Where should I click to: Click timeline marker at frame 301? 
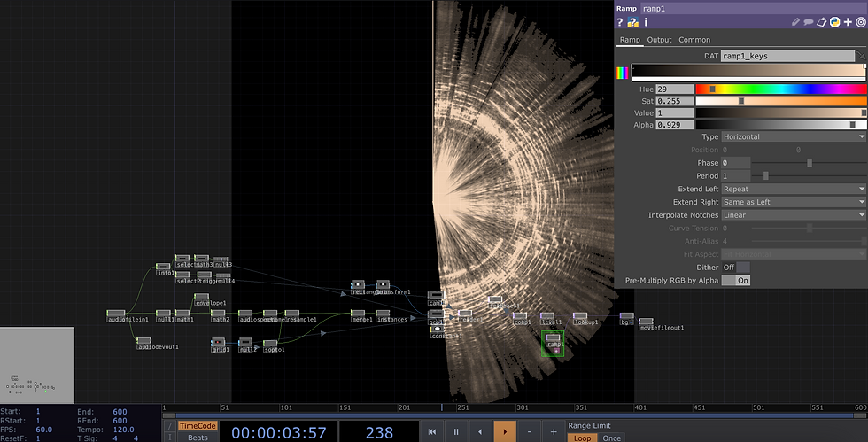[x=522, y=407]
